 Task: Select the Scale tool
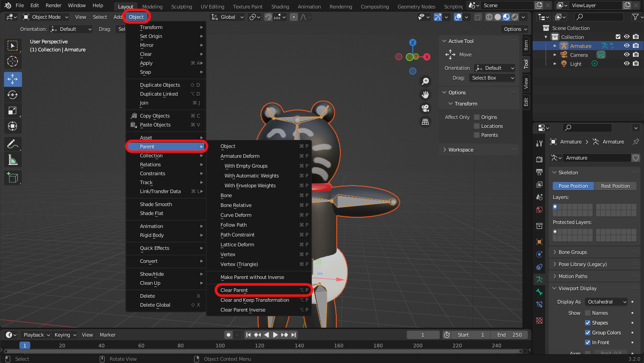13,110
